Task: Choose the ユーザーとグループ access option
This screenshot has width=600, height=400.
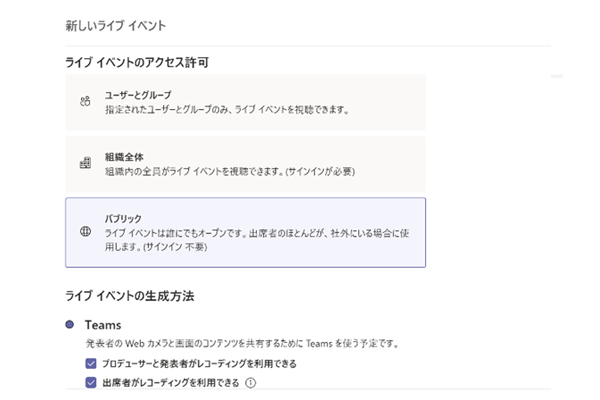Action: pyautogui.click(x=245, y=102)
